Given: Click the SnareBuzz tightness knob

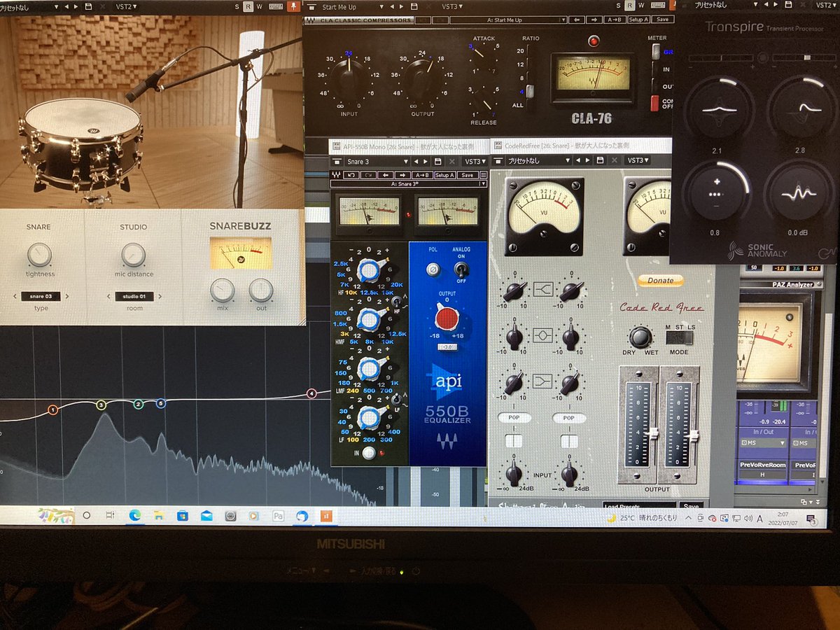Looking at the screenshot, I should click(40, 255).
